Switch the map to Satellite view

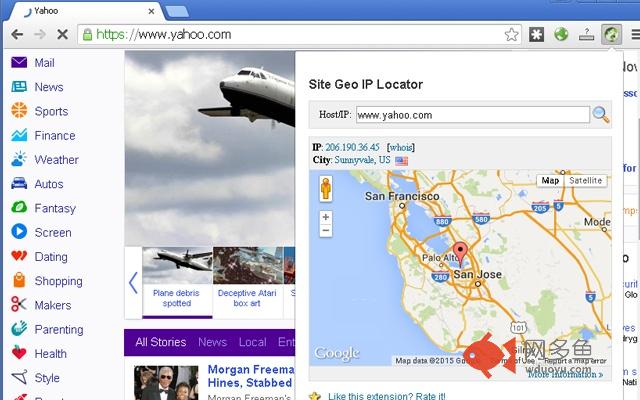585,180
